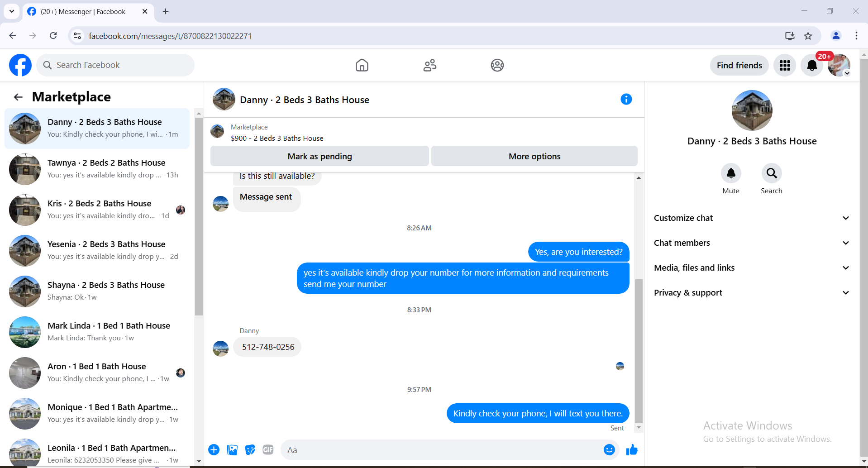The image size is (868, 468).
Task: Search in conversation using magnifier icon
Action: (x=772, y=173)
